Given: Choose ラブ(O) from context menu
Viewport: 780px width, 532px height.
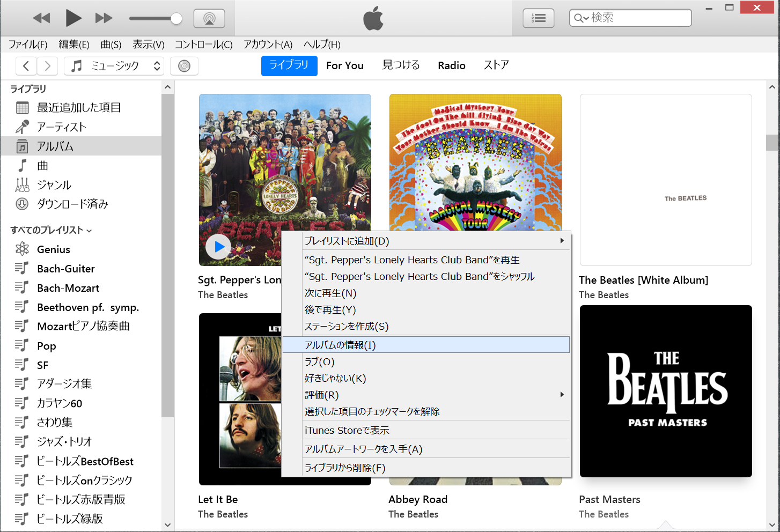Looking at the screenshot, I should point(426,362).
